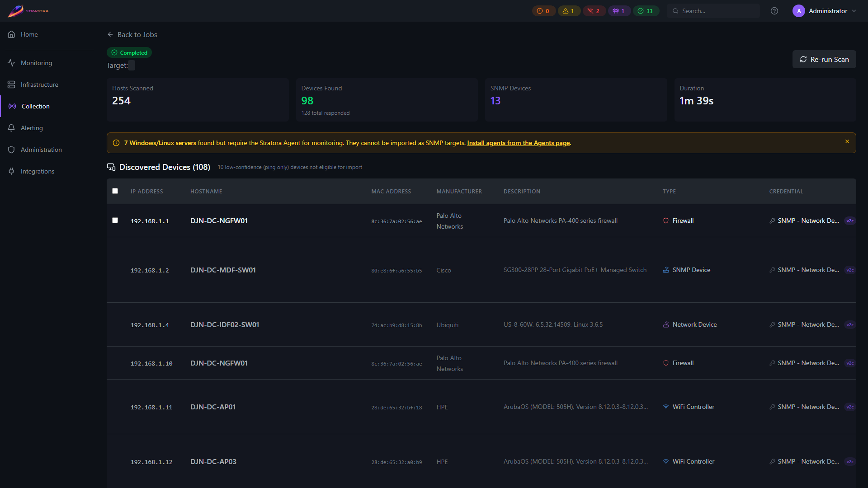Click SG300-28PP switch description
Image resolution: width=868 pixels, height=488 pixels.
(x=575, y=270)
